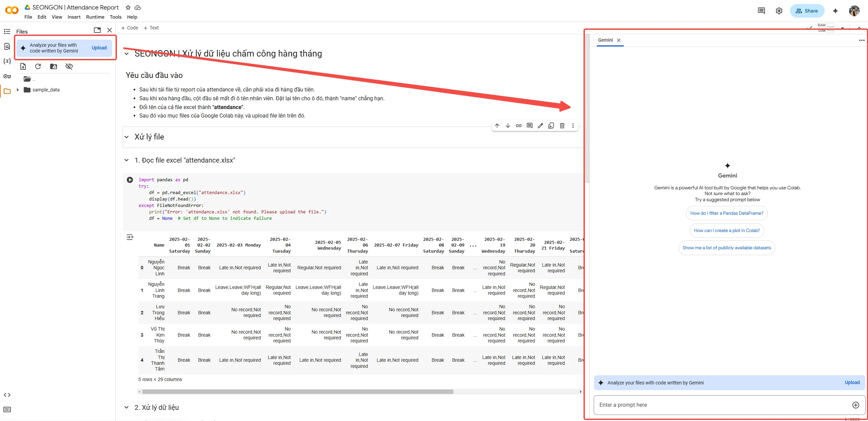
Task: Click the mirror cell in tab icon
Action: (551, 126)
